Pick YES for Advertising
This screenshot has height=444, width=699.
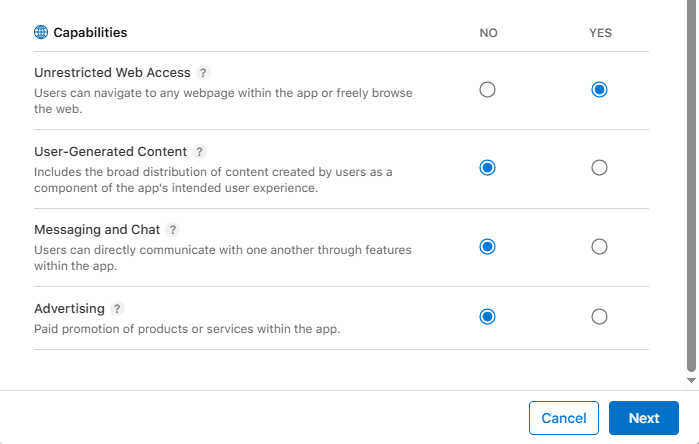tap(599, 317)
